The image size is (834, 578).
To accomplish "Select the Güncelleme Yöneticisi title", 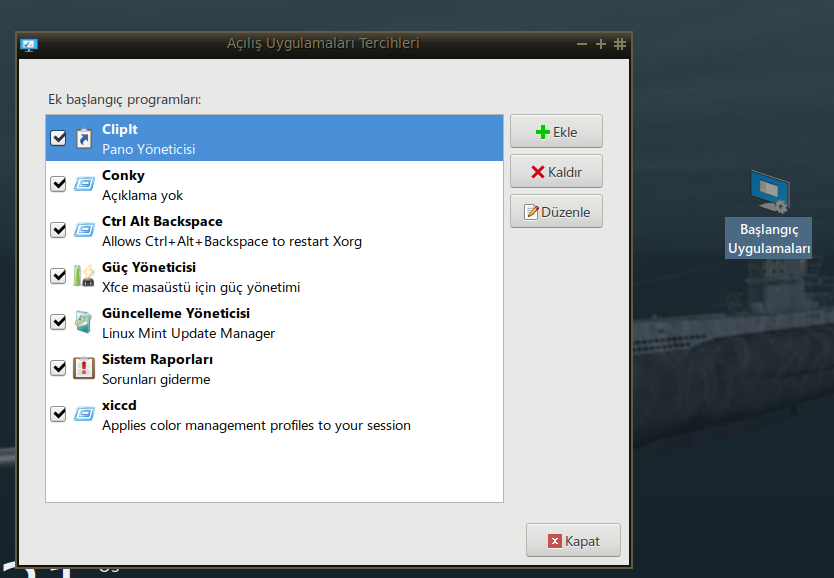I will pyautogui.click(x=176, y=313).
